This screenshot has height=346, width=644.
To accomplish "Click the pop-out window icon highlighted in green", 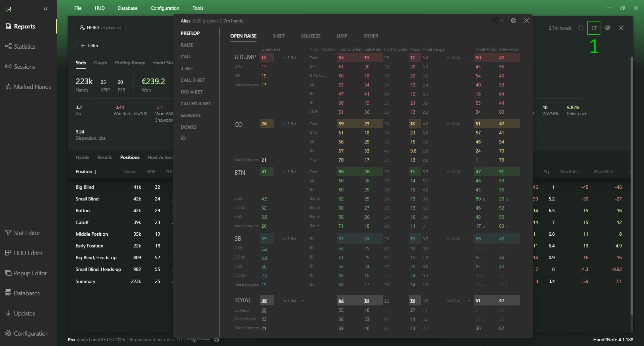I will point(594,28).
